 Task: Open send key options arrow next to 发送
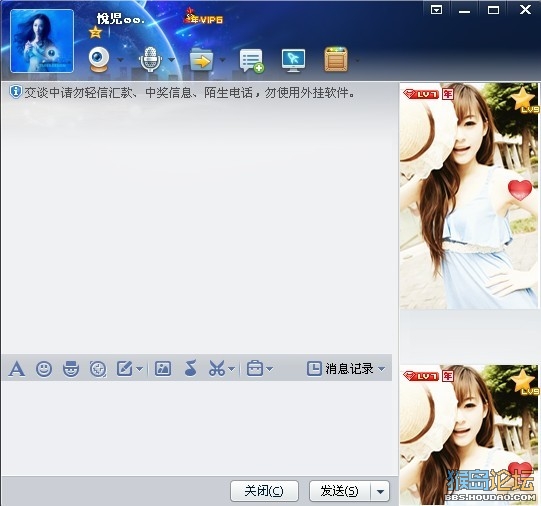coord(380,491)
